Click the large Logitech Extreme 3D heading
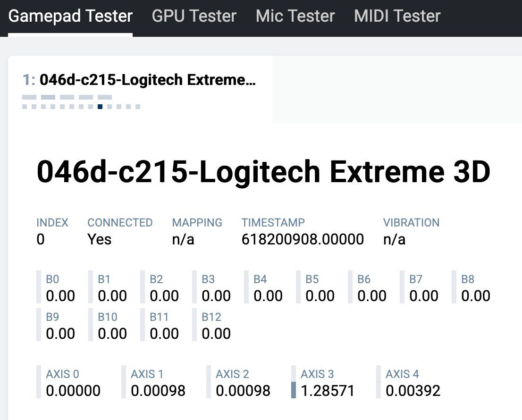Screen dimensions: 522x420 pos(263,172)
